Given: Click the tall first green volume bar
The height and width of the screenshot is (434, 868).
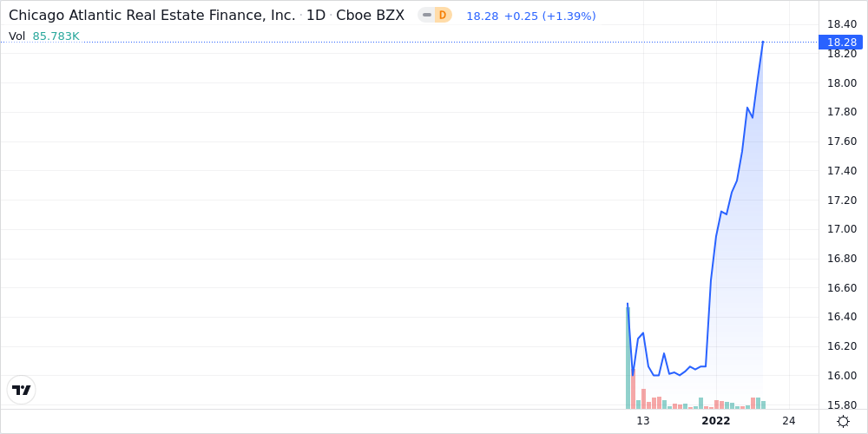Looking at the screenshot, I should coord(628,358).
